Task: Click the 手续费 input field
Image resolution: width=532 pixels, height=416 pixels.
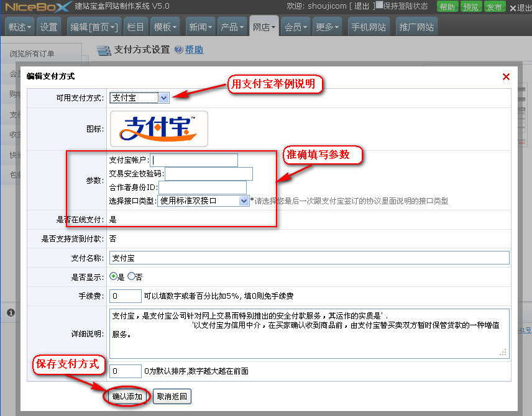Action: (125, 296)
